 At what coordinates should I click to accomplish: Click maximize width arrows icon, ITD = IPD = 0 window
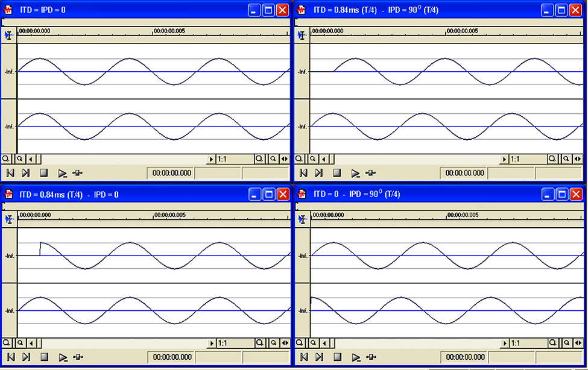point(284,159)
